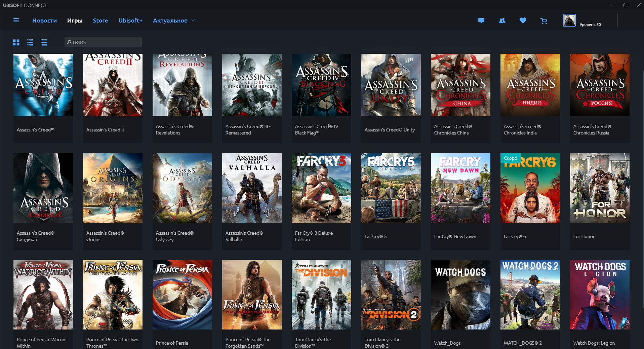Expand the Актуальное dropdown menu
Viewport: 644px width, 349px height.
tap(174, 21)
